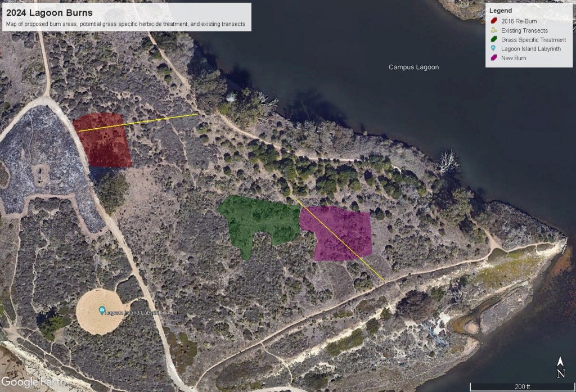The height and width of the screenshot is (392, 576).
Task: Select the Lagoon Island Labyrinth map placemark pin
Action: pyautogui.click(x=102, y=310)
